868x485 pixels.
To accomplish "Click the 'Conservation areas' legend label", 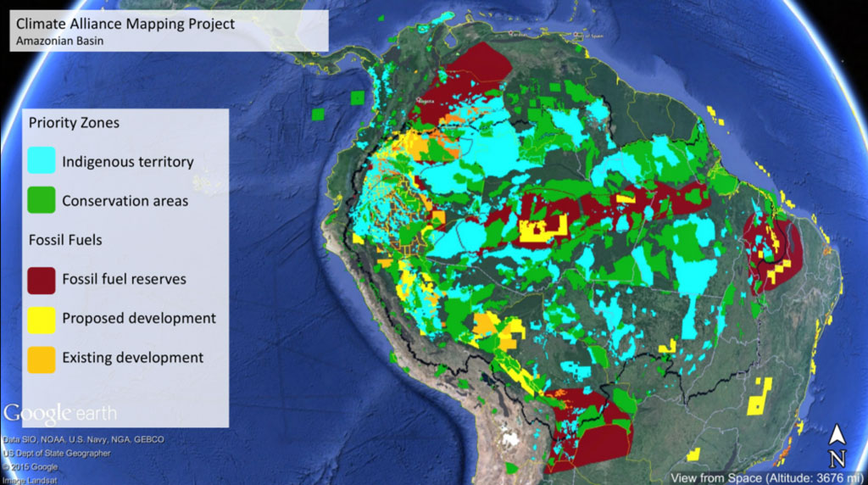I will click(x=125, y=201).
